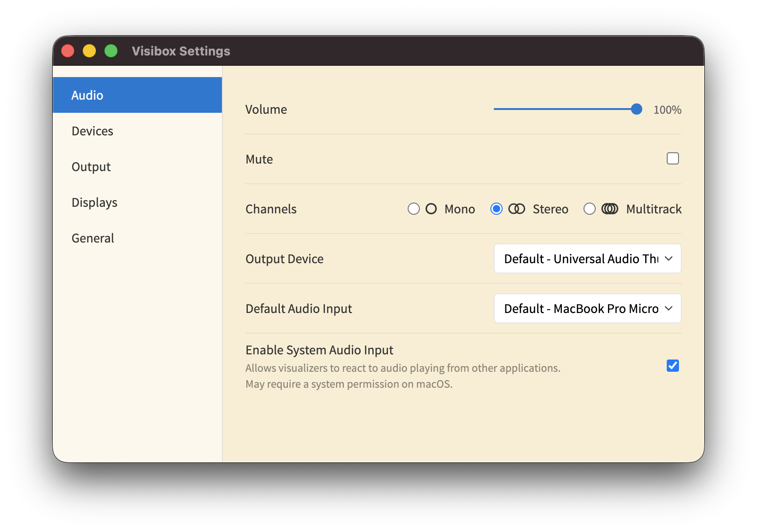The height and width of the screenshot is (532, 757).
Task: Select the Mono radio button
Action: tap(414, 209)
